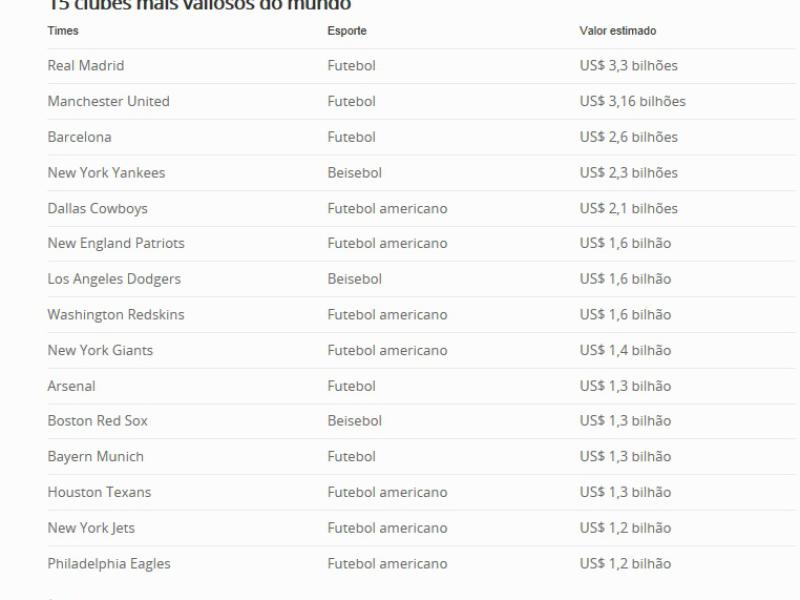Click the Houston Texans team name
This screenshot has width=800, height=600.
point(99,492)
